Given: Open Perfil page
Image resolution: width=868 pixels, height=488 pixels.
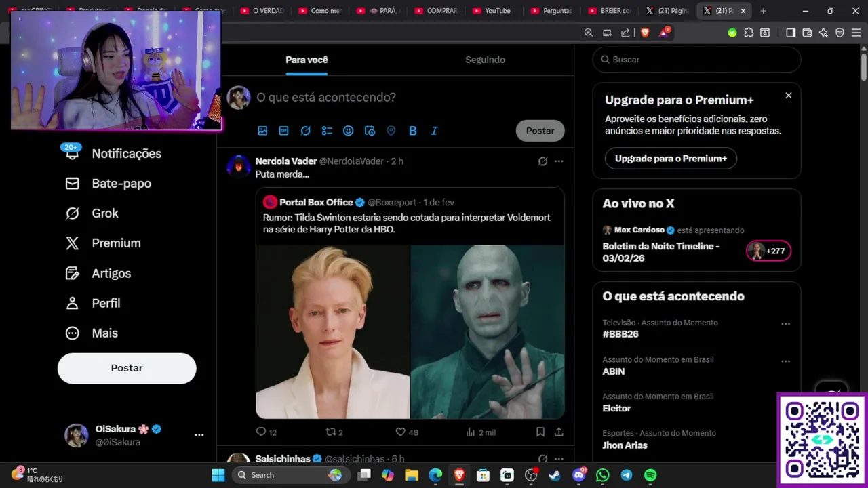Looking at the screenshot, I should (x=93, y=303).
